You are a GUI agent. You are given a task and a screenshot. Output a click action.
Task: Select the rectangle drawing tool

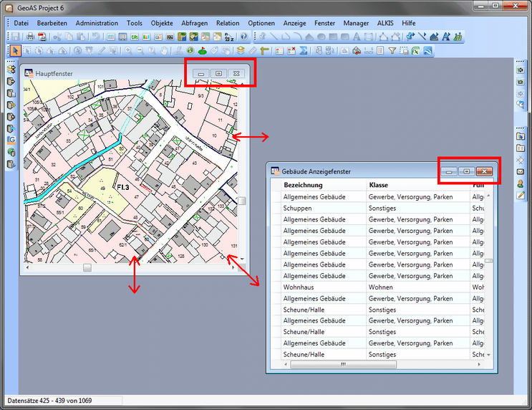tap(333, 37)
